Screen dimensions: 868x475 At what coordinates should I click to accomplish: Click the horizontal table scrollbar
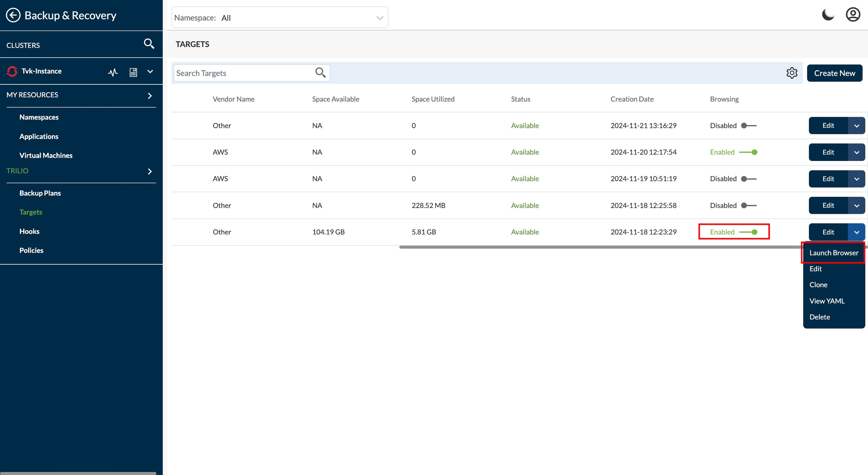pyautogui.click(x=603, y=247)
